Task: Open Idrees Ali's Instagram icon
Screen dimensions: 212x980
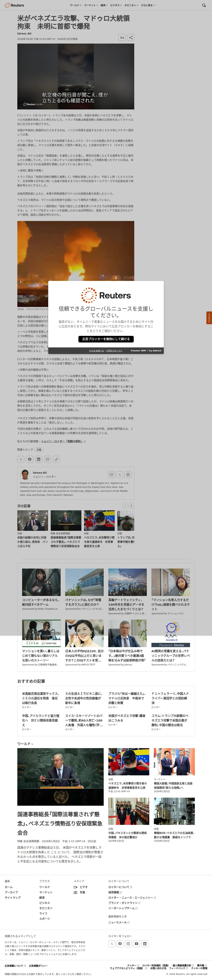Action: pos(128,474)
